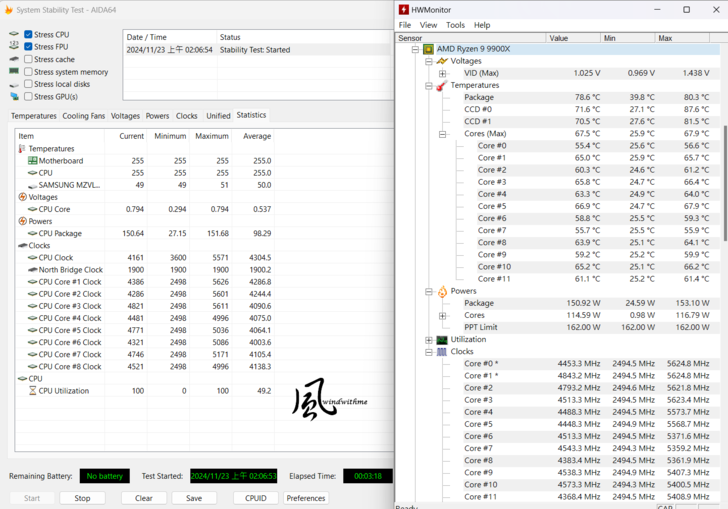The image size is (728, 509).
Task: Click the SAMSUNG drive icon in Statistics list
Action: tap(33, 185)
